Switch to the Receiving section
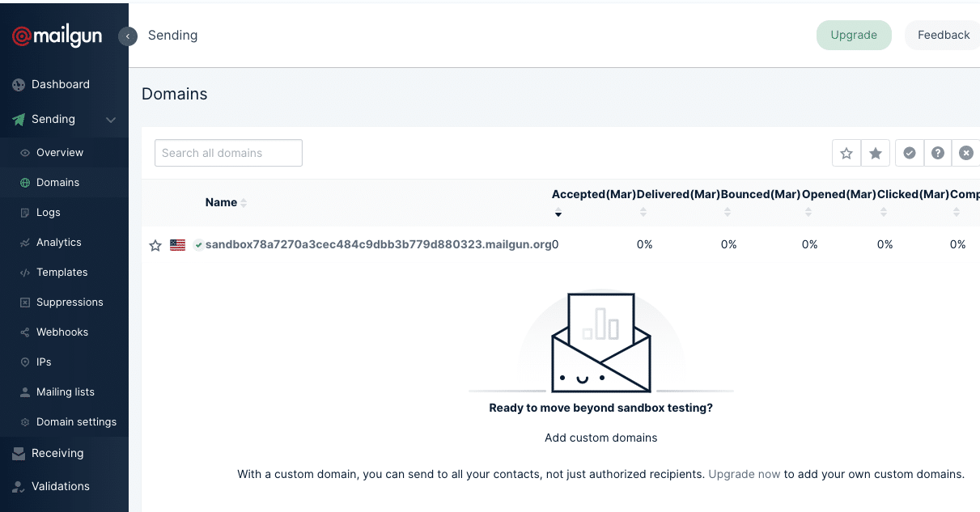Screen dimensions: 980x512 pyautogui.click(x=59, y=453)
